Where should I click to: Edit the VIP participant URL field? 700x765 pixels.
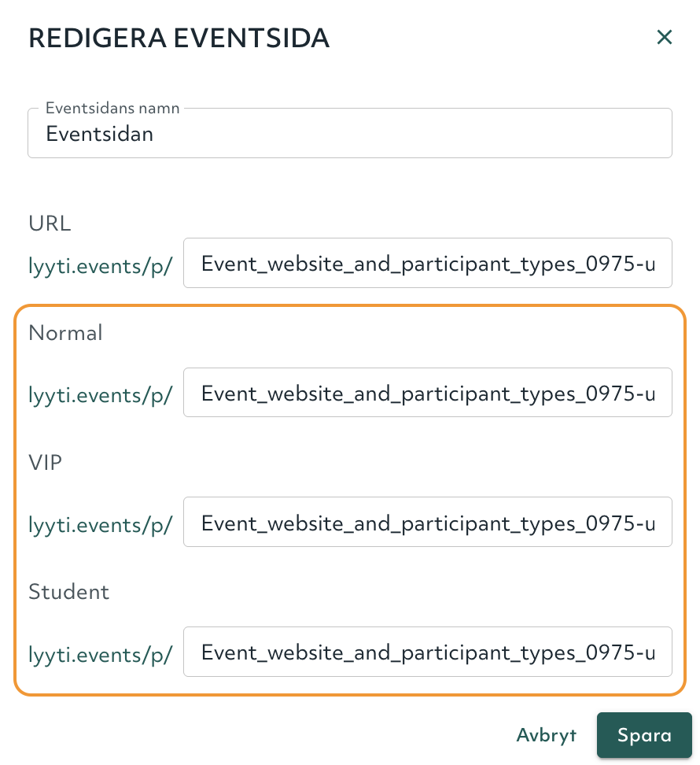click(x=428, y=522)
